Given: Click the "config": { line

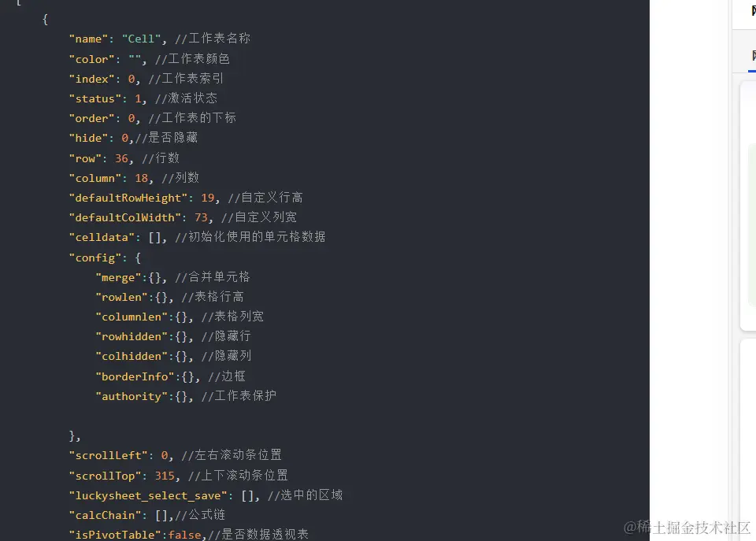Looking at the screenshot, I should coord(105,258).
